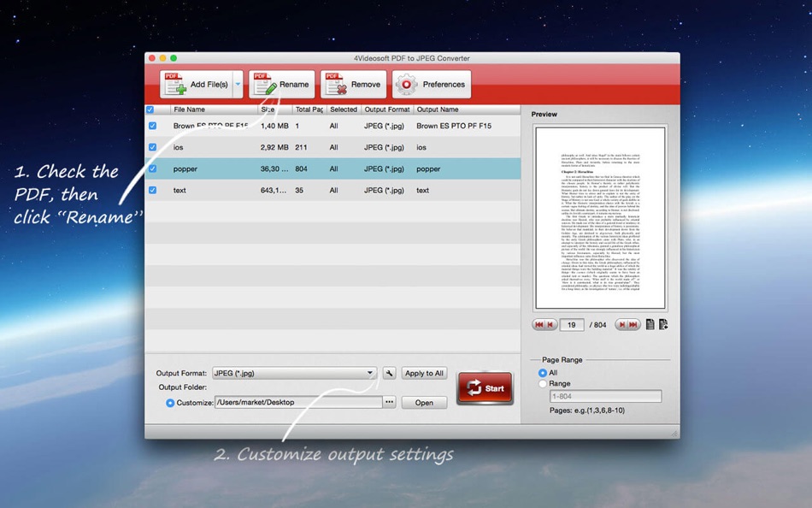The width and height of the screenshot is (812, 508).
Task: Select the popper file name
Action: point(185,169)
